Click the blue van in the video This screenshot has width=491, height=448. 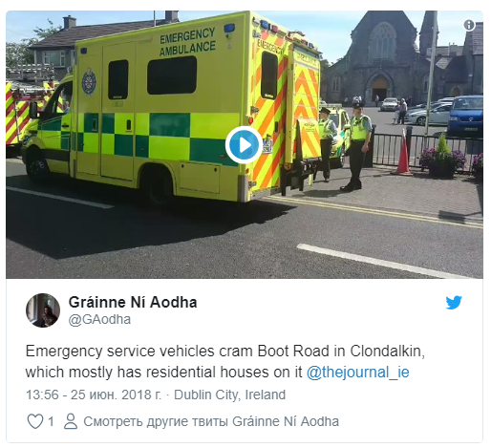click(465, 116)
